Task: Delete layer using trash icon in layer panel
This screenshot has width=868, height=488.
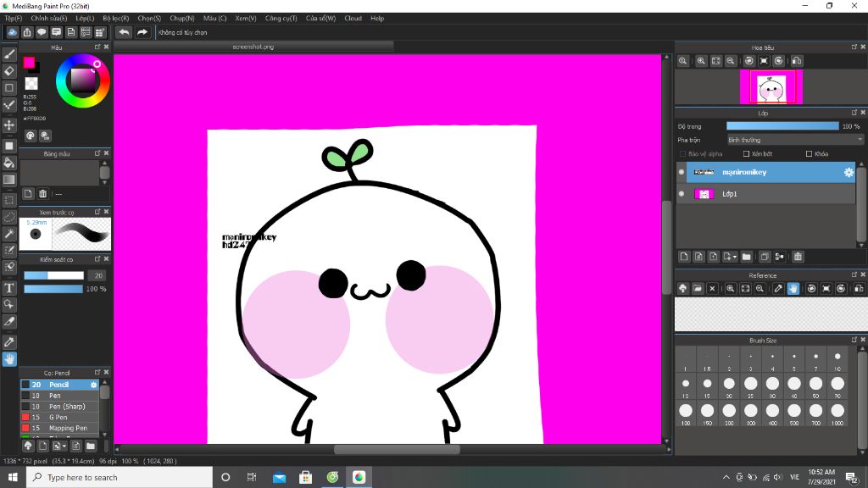Action: [x=798, y=257]
